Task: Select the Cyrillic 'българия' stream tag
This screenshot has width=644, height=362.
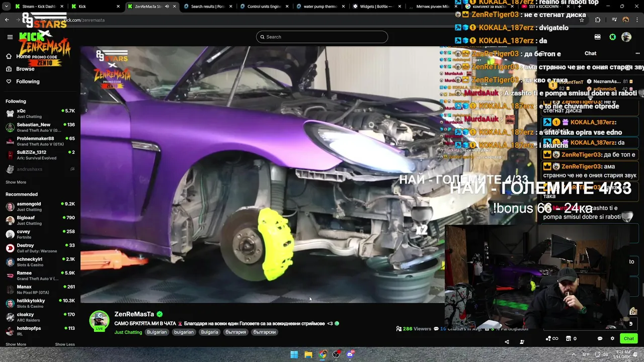Action: tap(235, 332)
